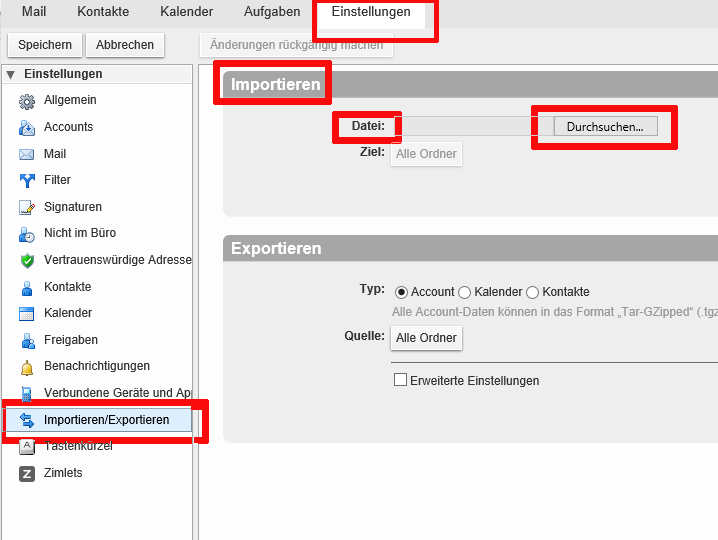Switch to the Kalender tab
This screenshot has height=540, width=718.
tap(186, 11)
